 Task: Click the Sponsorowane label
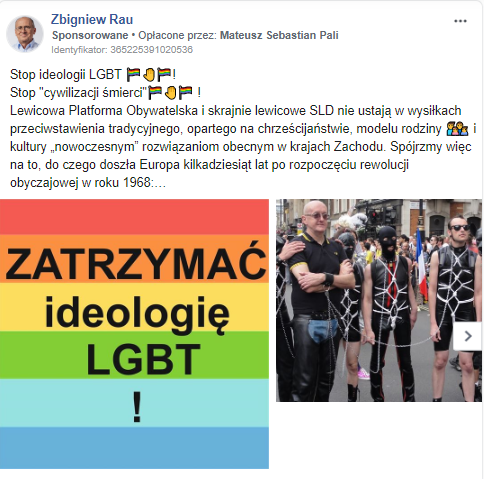pos(90,35)
